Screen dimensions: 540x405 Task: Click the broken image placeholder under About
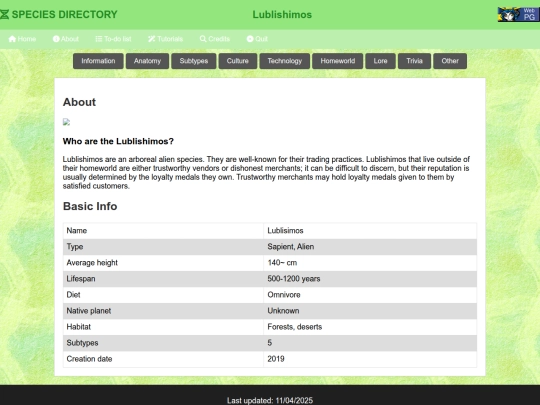[x=66, y=122]
